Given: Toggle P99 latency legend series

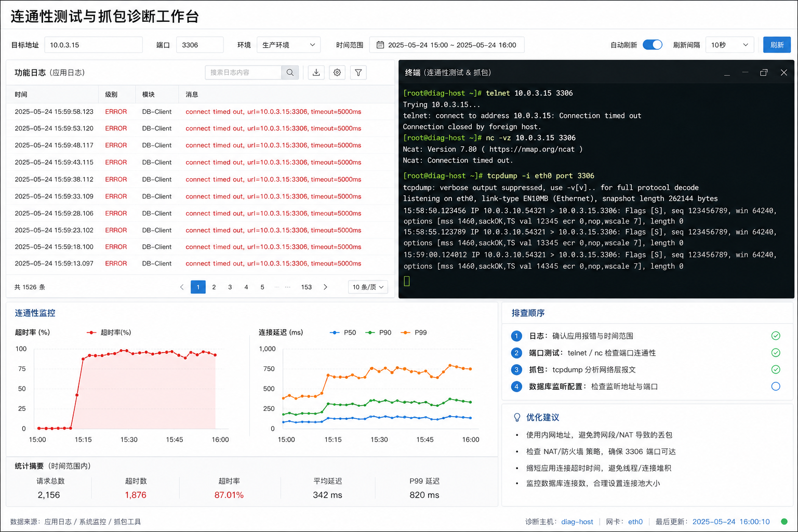Looking at the screenshot, I should [x=414, y=332].
